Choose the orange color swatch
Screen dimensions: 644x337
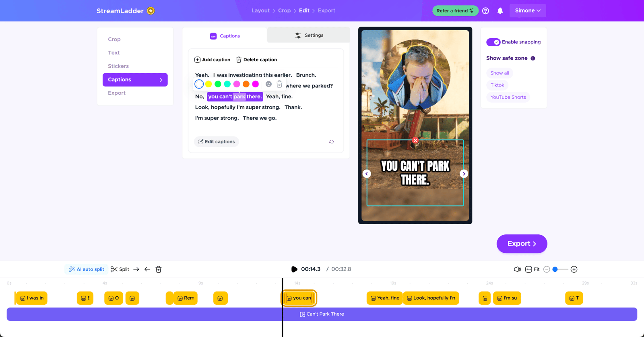coord(246,84)
